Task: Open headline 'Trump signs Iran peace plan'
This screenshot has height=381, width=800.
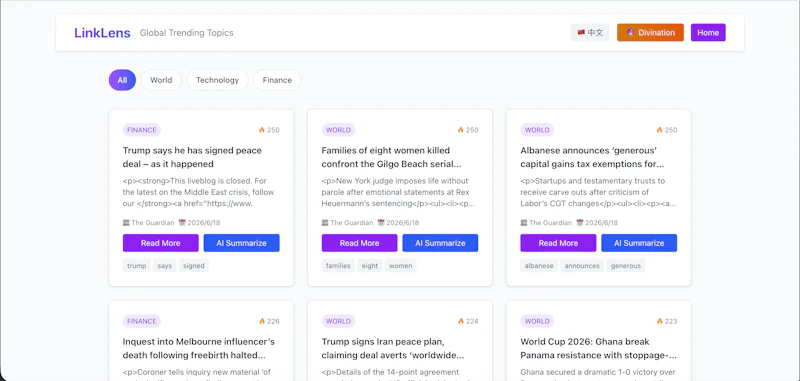Action: click(393, 348)
